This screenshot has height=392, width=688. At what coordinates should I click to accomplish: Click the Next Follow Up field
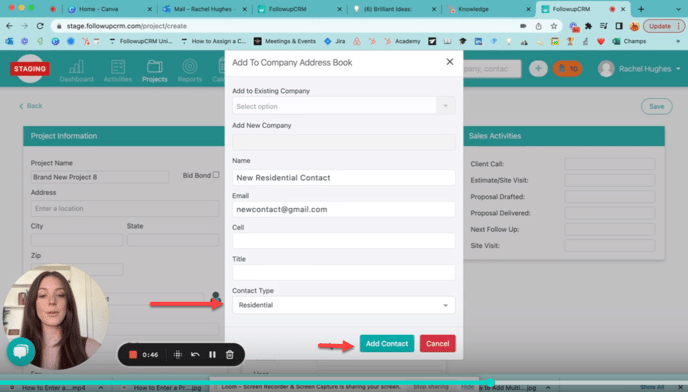609,229
